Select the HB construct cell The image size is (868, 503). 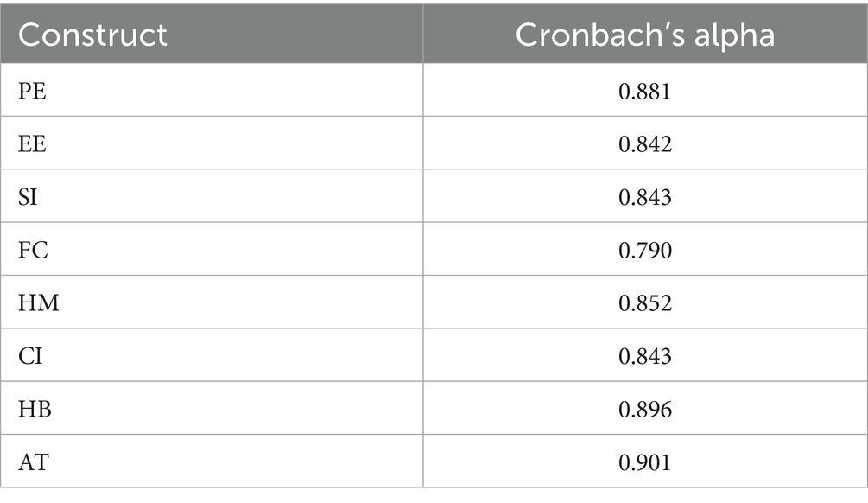35,410
